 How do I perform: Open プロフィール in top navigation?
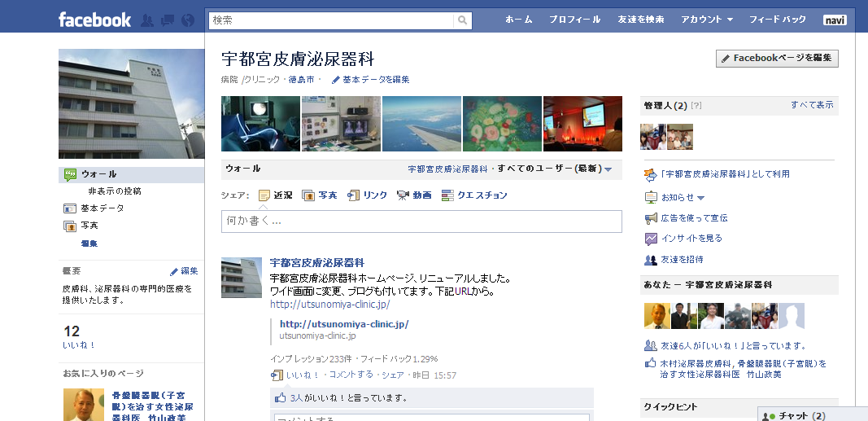[574, 20]
